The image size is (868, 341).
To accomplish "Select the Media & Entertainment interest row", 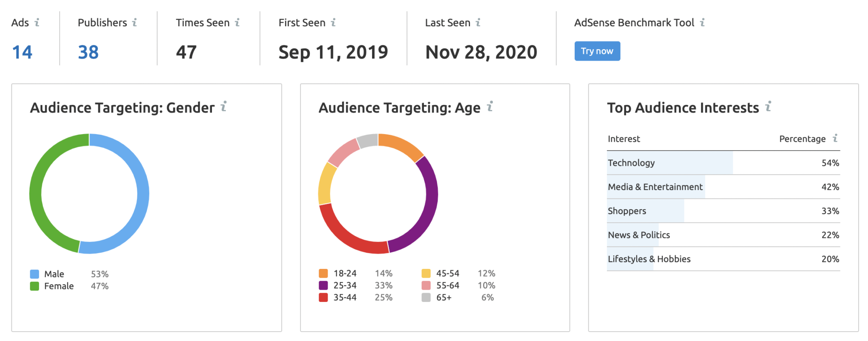I will coord(723,187).
